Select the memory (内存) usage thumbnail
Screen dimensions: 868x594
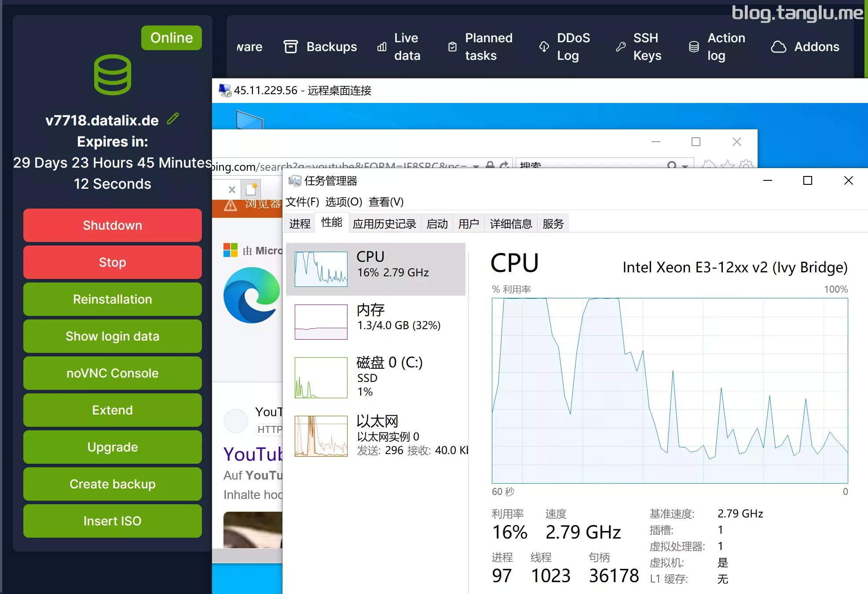(321, 322)
